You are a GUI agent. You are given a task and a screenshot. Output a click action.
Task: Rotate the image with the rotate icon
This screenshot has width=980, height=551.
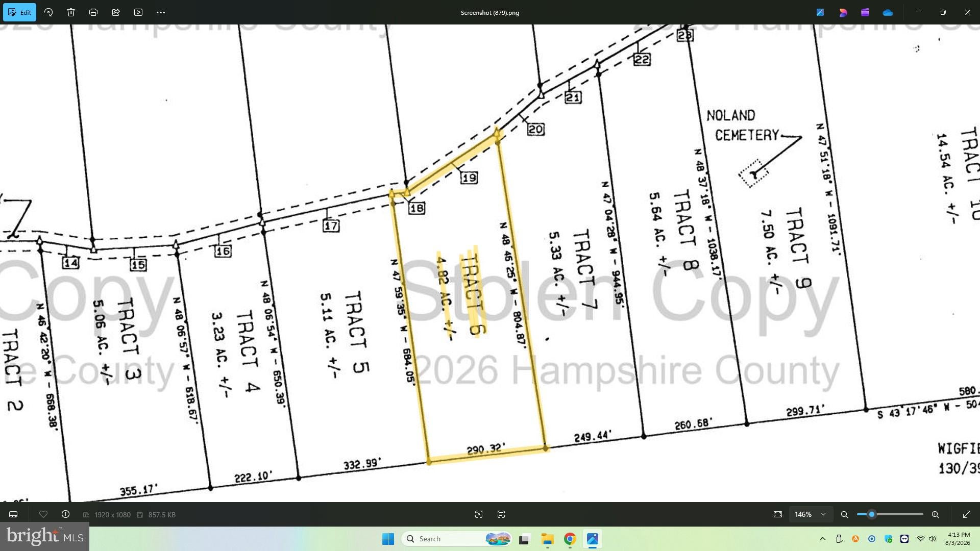point(48,12)
